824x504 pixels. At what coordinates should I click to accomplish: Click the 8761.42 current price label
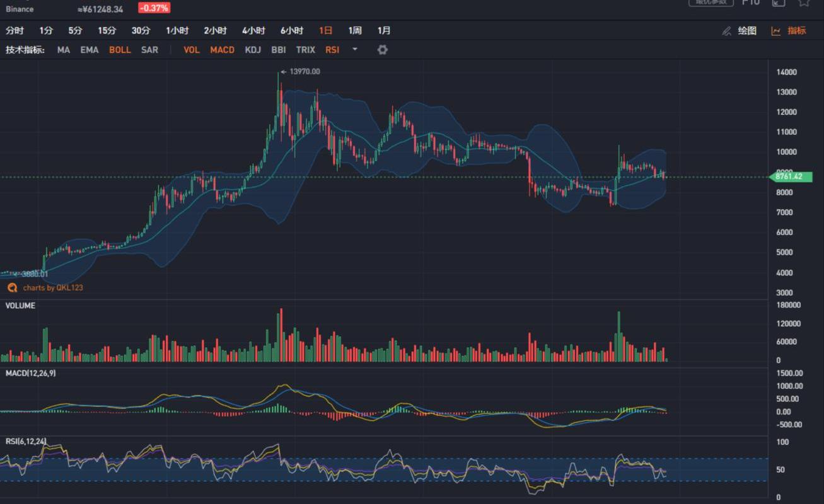click(789, 177)
